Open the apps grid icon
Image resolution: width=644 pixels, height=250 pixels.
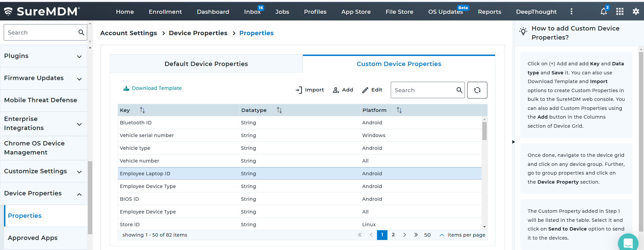click(x=620, y=12)
